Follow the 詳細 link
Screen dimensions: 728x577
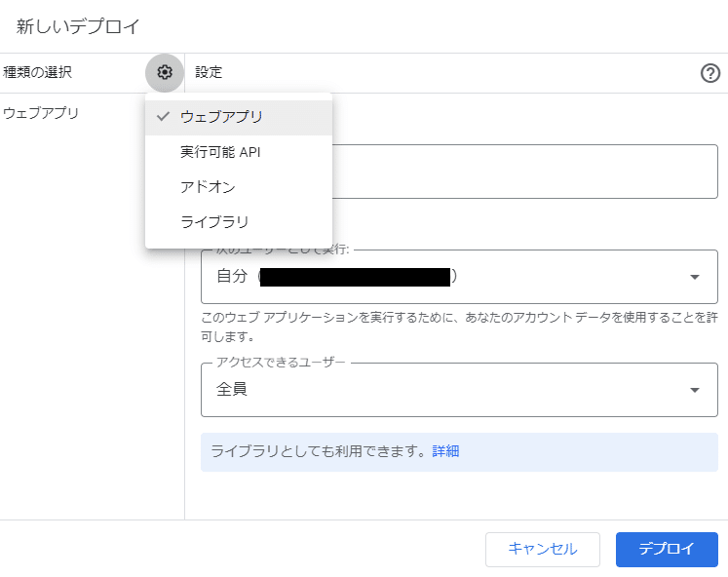pyautogui.click(x=445, y=451)
